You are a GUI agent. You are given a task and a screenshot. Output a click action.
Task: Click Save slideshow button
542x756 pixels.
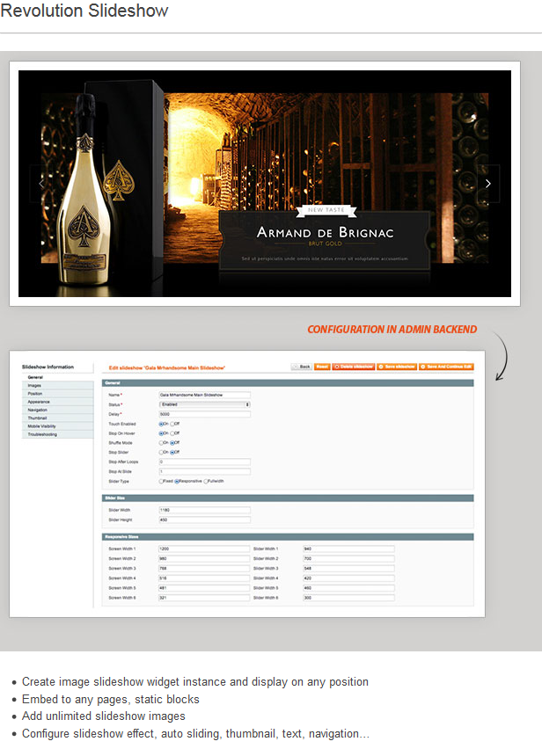(397, 366)
